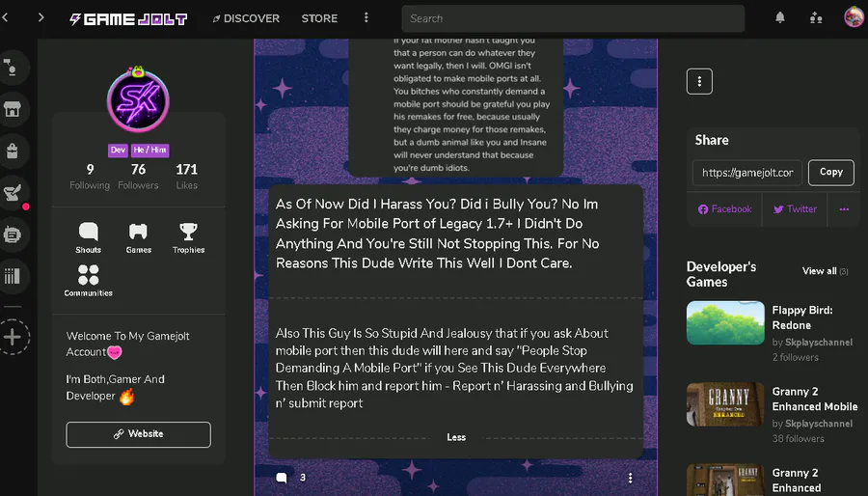868x496 pixels.
Task: Open the quests icon with red dot
Action: (x=13, y=193)
